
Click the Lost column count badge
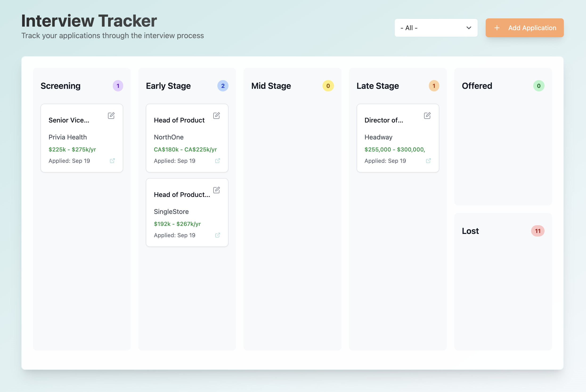click(x=537, y=231)
